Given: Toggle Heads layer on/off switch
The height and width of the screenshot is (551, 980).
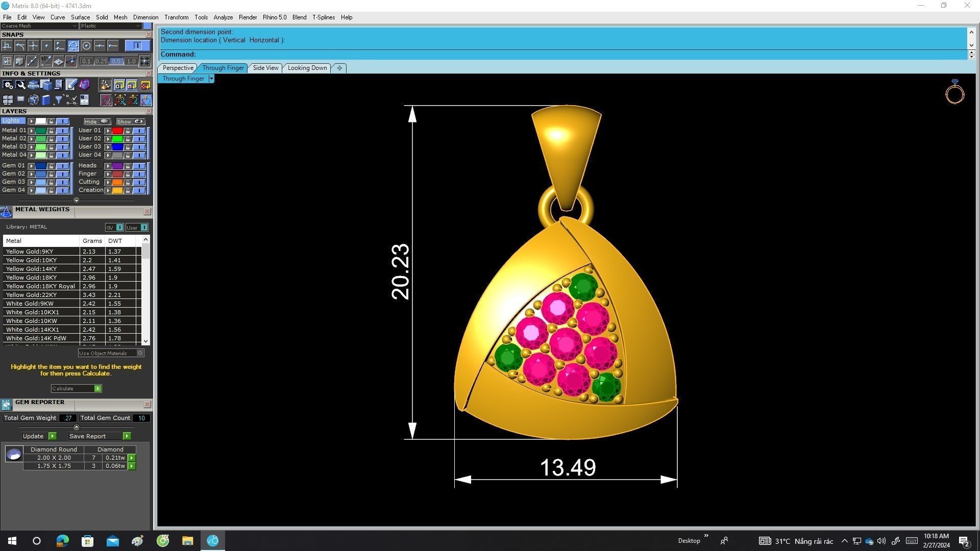Looking at the screenshot, I should point(139,166).
